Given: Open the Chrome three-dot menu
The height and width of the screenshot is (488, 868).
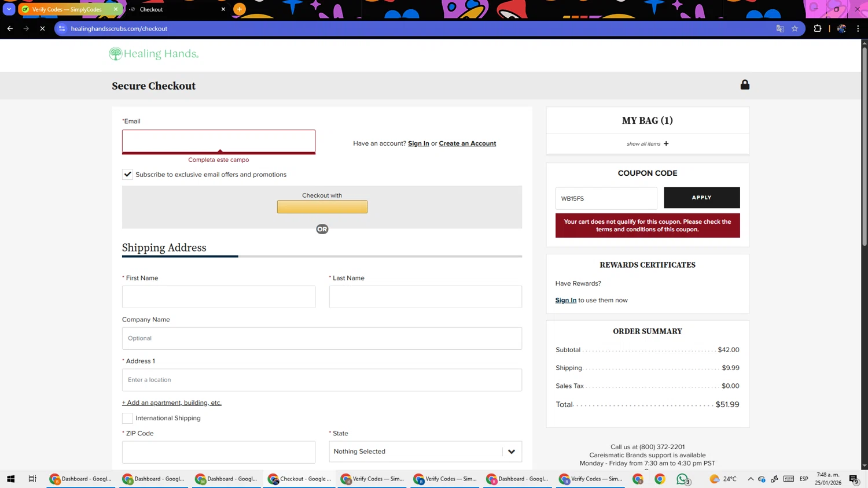Looking at the screenshot, I should (858, 28).
